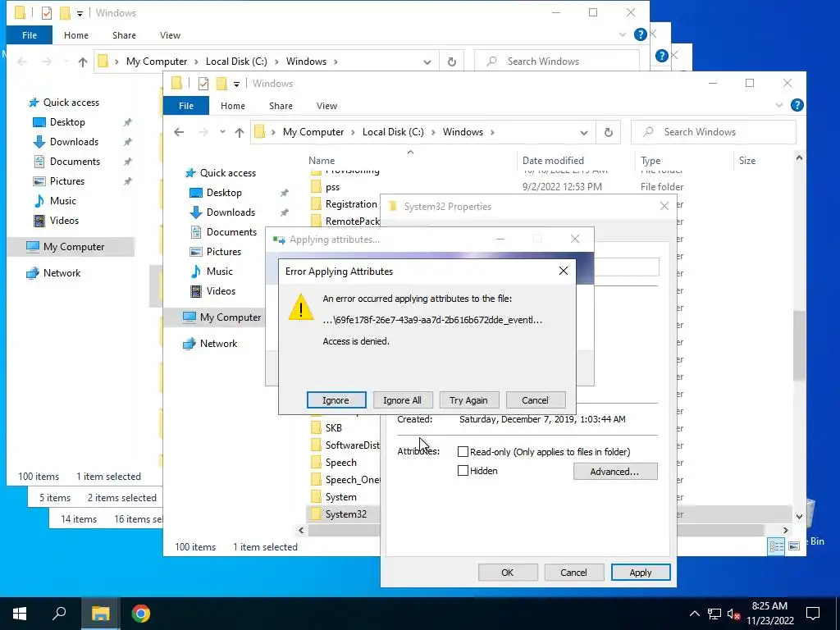
Task: Open the View tab in front explorer window
Action: [x=326, y=106]
